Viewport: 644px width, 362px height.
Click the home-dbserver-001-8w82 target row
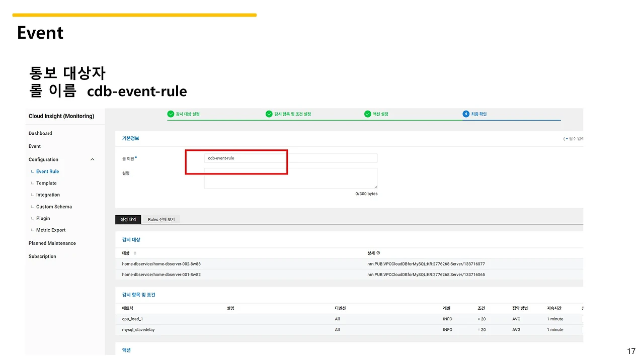349,275
